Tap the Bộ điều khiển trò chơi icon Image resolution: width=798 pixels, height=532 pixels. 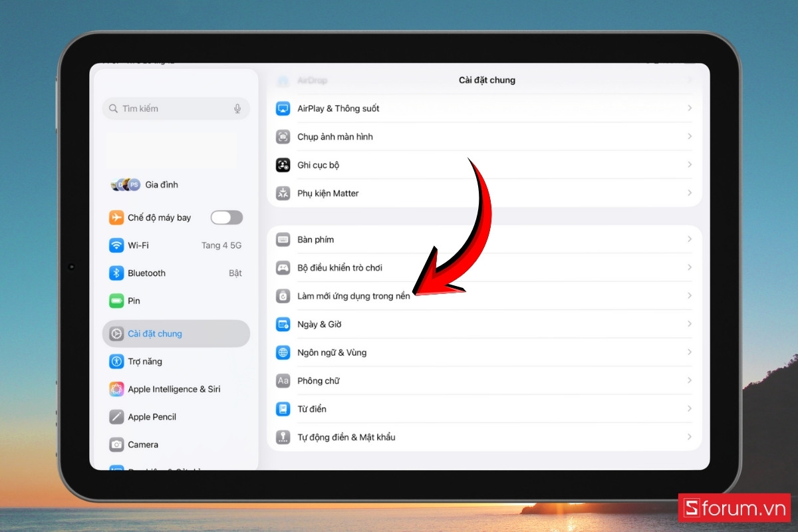[283, 268]
